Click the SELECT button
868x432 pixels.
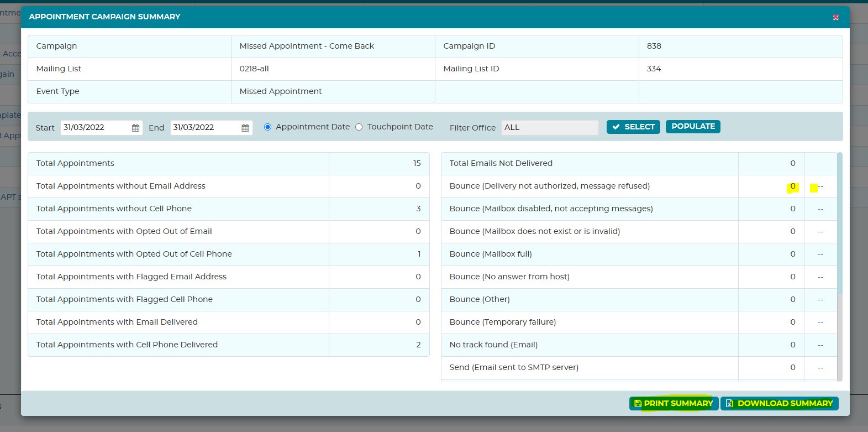633,127
